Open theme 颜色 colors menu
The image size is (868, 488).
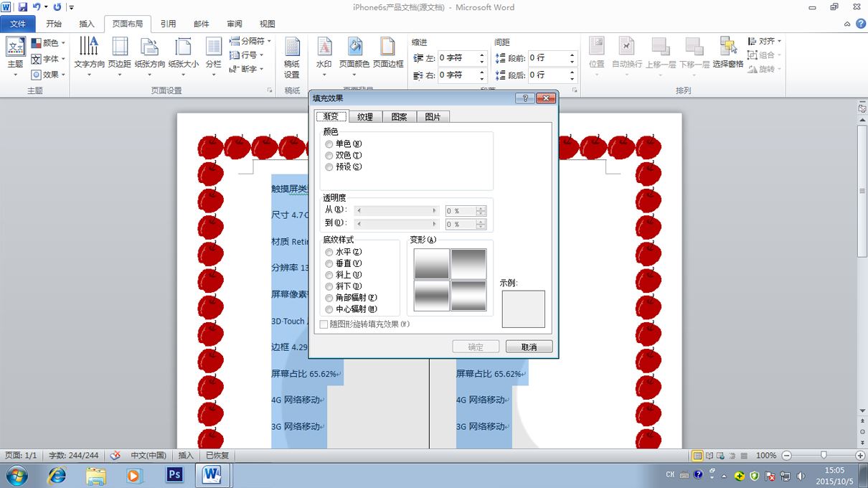coord(48,43)
